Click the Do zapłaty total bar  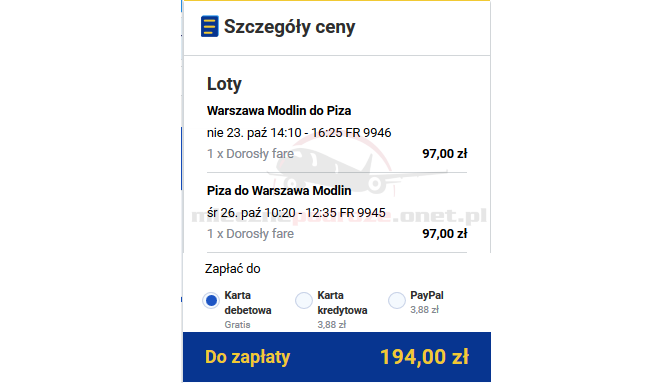coord(337,357)
